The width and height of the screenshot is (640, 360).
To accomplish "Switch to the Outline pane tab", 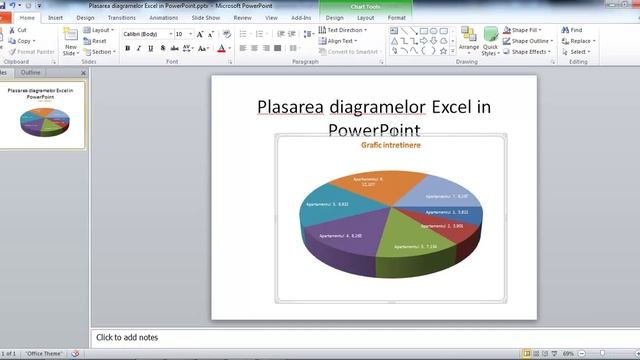I will 31,73.
